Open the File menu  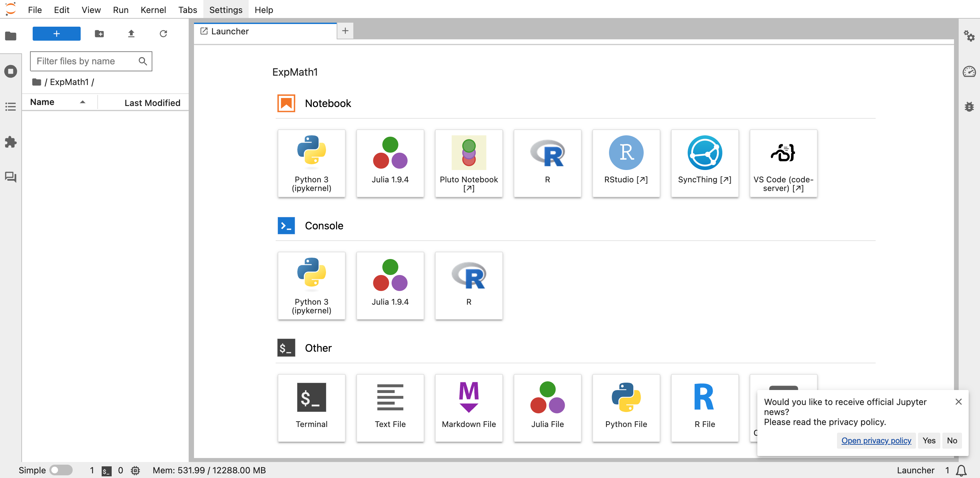coord(35,10)
